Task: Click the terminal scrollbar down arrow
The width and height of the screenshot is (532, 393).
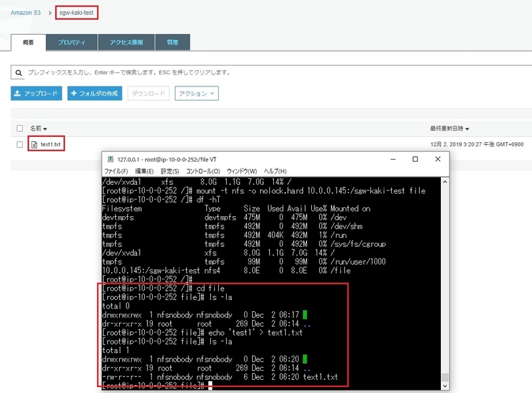Action: click(445, 386)
